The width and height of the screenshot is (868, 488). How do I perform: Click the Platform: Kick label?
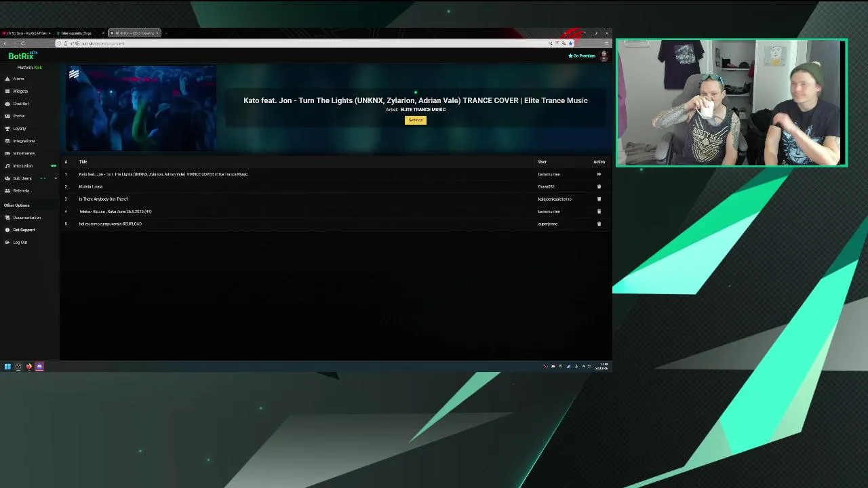pos(30,68)
